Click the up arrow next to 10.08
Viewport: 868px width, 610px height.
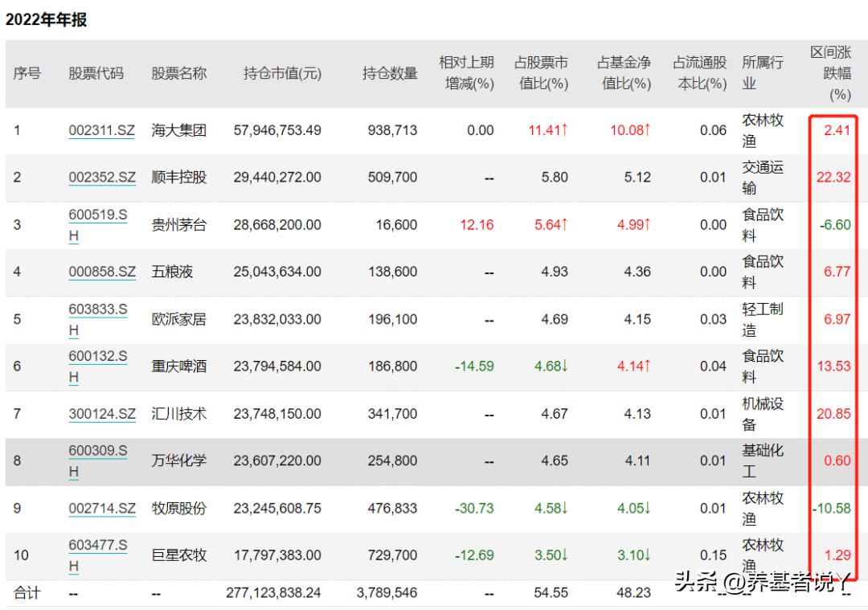[x=647, y=129]
